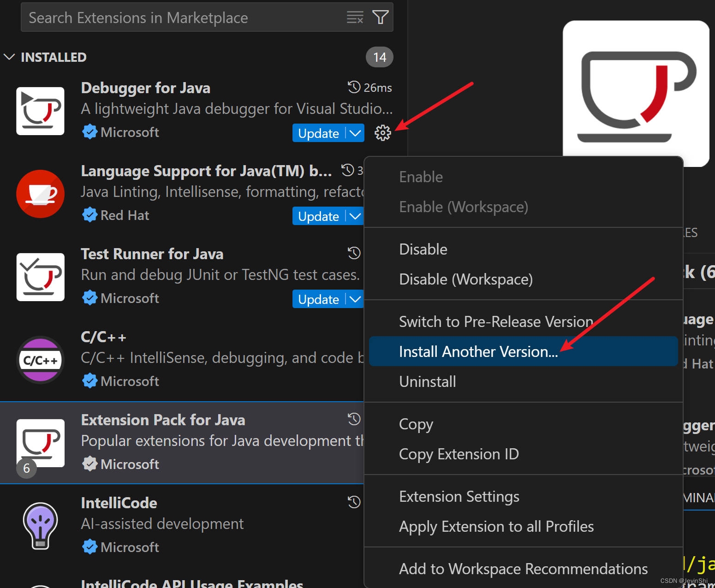Screen dimensions: 715x588
Task: Click the Copy menu entry
Action: [523, 424]
